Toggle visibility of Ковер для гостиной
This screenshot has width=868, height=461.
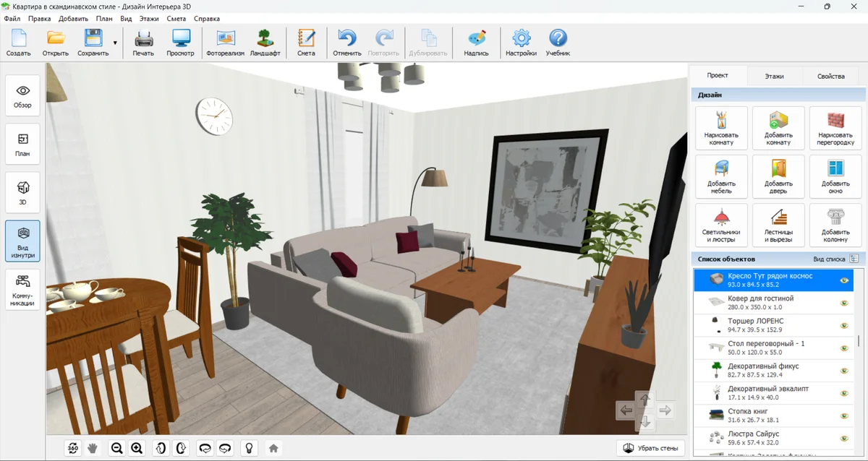click(844, 303)
